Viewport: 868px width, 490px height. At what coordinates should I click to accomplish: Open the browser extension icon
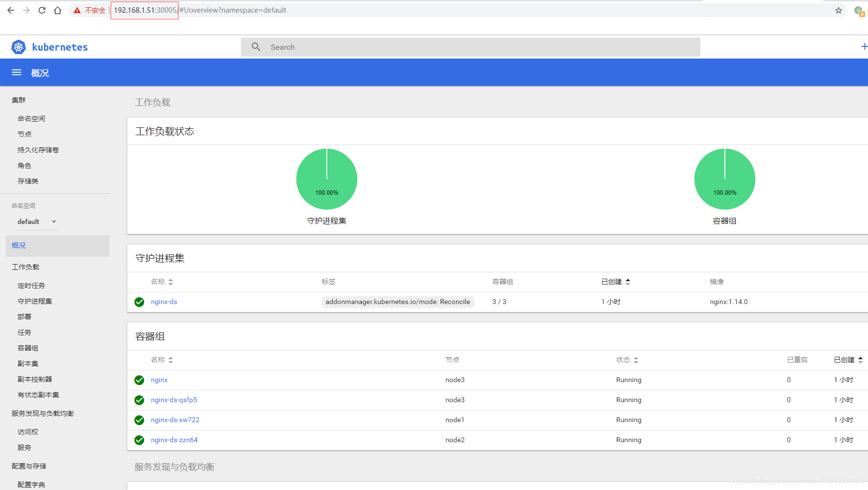tap(859, 11)
